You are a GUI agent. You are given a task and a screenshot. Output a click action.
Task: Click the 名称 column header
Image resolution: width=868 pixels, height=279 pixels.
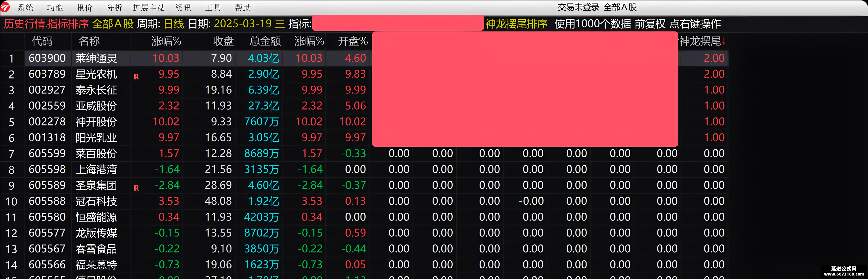click(89, 41)
